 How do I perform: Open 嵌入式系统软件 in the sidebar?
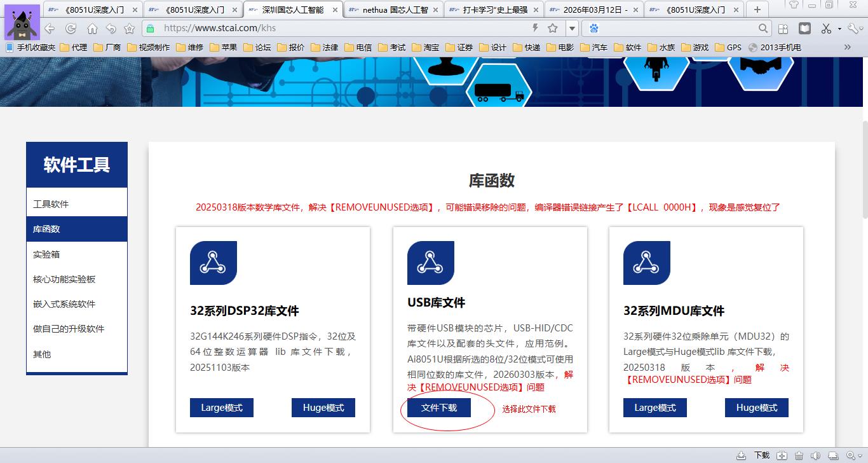pyautogui.click(x=64, y=304)
